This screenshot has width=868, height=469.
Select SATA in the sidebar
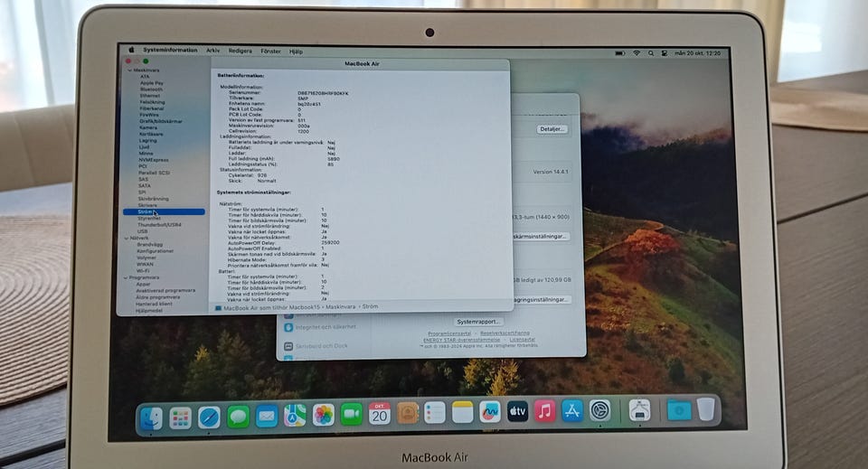point(144,186)
